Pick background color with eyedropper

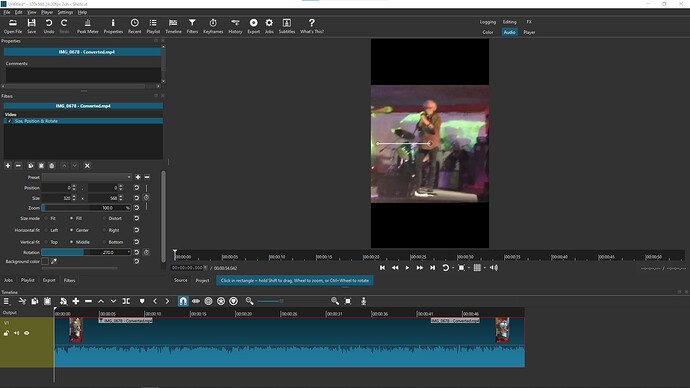point(54,261)
